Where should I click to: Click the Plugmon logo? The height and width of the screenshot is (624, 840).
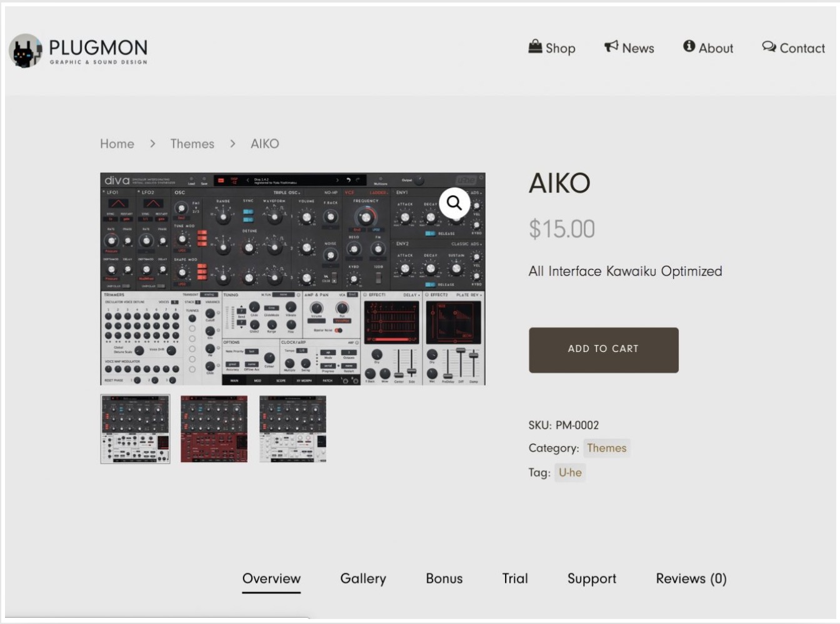(79, 51)
